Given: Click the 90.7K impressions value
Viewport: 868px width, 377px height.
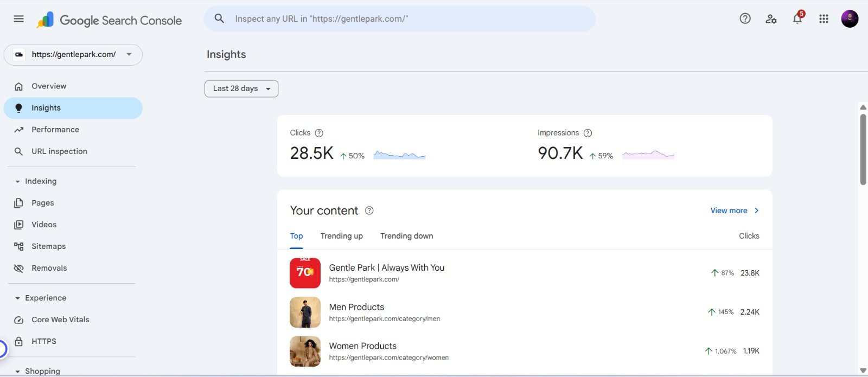Looking at the screenshot, I should click(560, 154).
